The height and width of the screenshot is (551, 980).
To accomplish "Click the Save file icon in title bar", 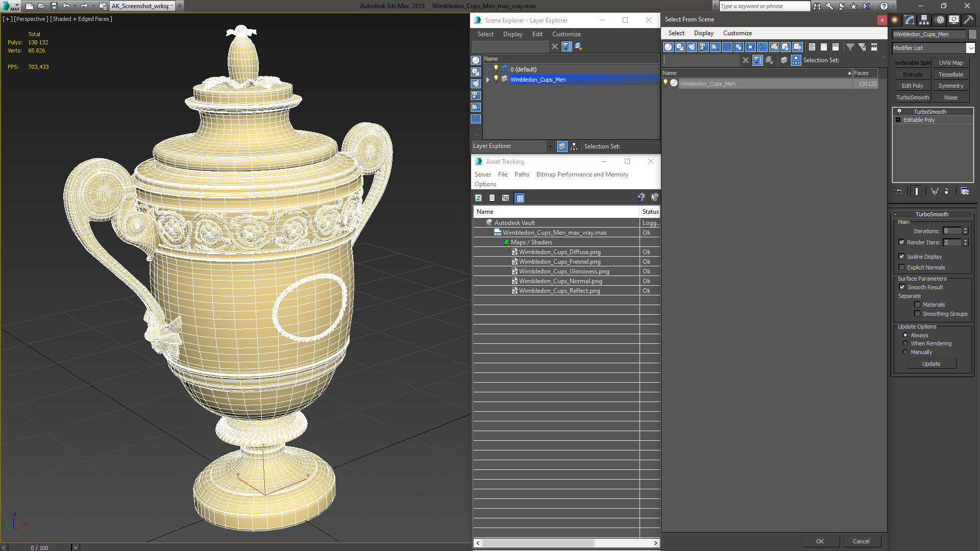I will tap(54, 6).
